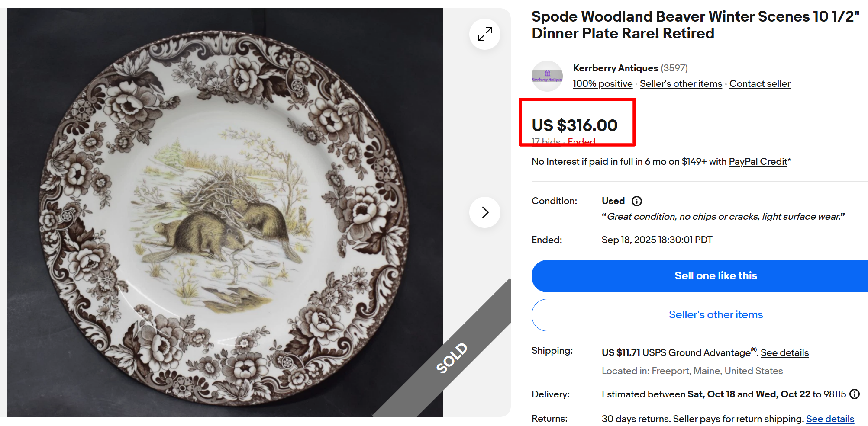The height and width of the screenshot is (426, 868).
Task: Open the delivery estimate info icon
Action: point(855,394)
